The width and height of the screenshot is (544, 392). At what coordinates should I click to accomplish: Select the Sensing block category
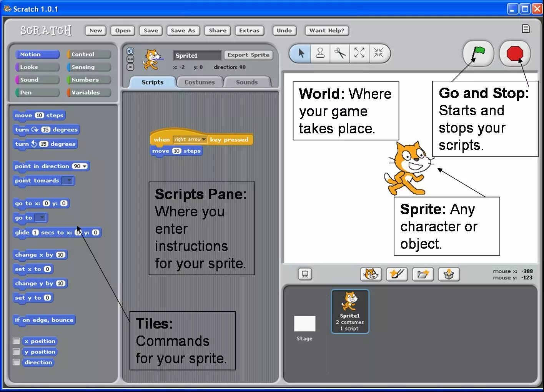89,67
